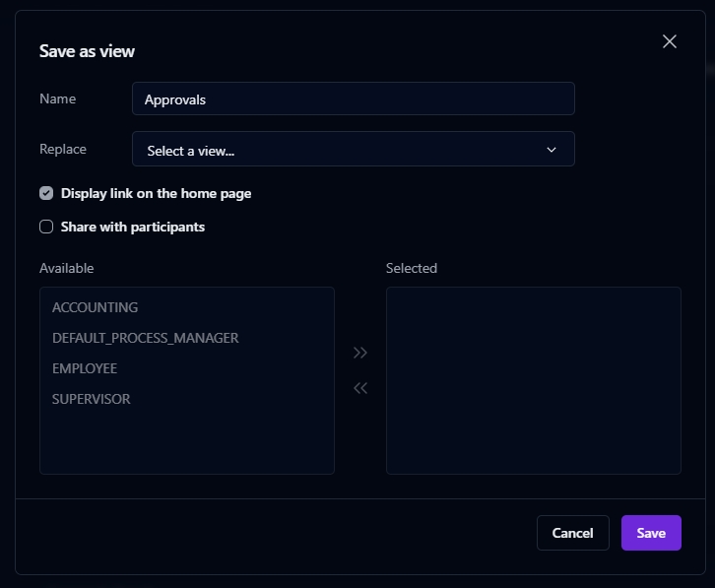The width and height of the screenshot is (715, 588).
Task: Enable Share with participants checkbox
Action: coord(46,227)
